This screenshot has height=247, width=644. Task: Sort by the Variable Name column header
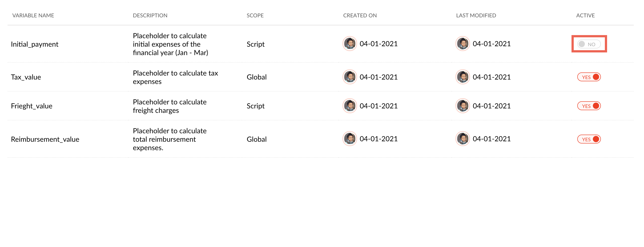[x=33, y=16]
